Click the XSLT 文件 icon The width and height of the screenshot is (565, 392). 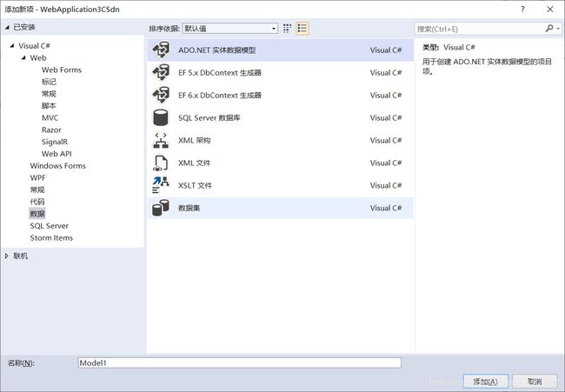pos(161,185)
